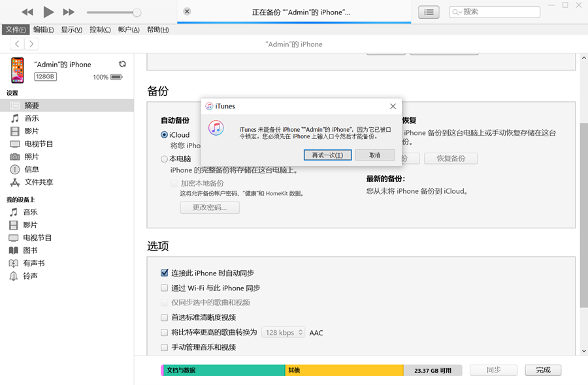Toggle 加密本地备份 checkbox
Screen dimensions: 588x385
click(x=174, y=183)
